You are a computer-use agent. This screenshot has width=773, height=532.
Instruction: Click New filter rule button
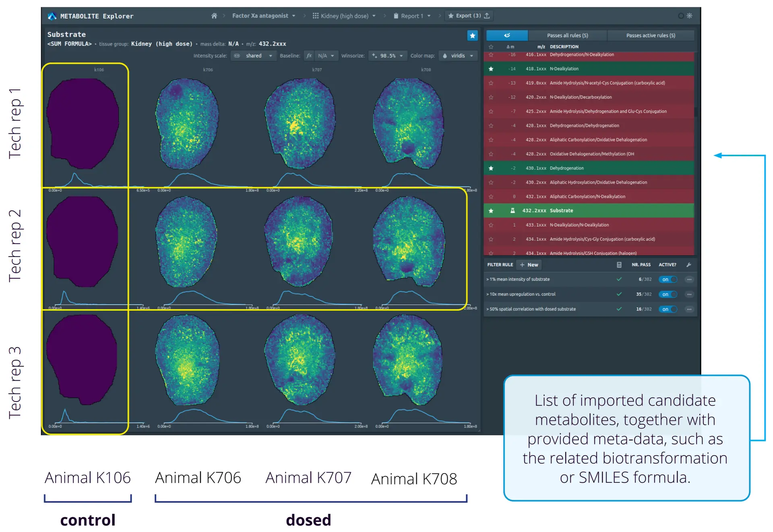coord(529,265)
